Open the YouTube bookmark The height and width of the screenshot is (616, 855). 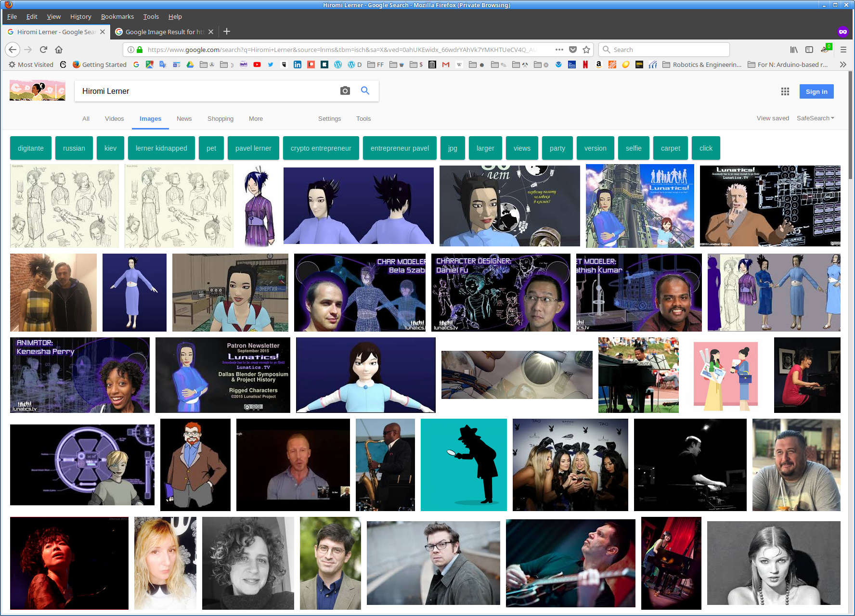257,64
